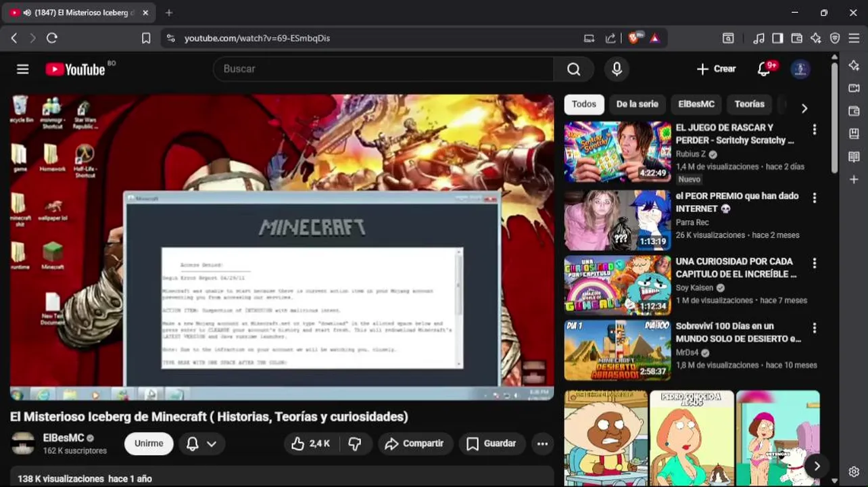
Task: Show next Shorts with the right arrow
Action: coord(817,466)
